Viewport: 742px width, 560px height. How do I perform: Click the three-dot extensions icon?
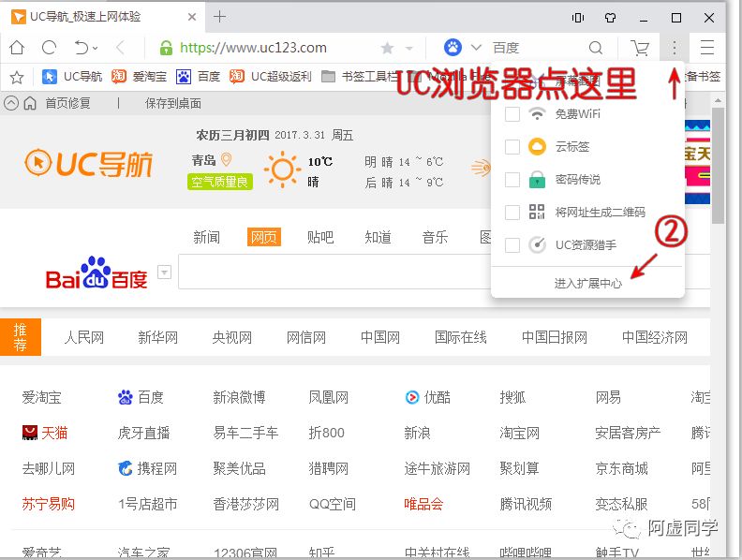pyautogui.click(x=675, y=48)
